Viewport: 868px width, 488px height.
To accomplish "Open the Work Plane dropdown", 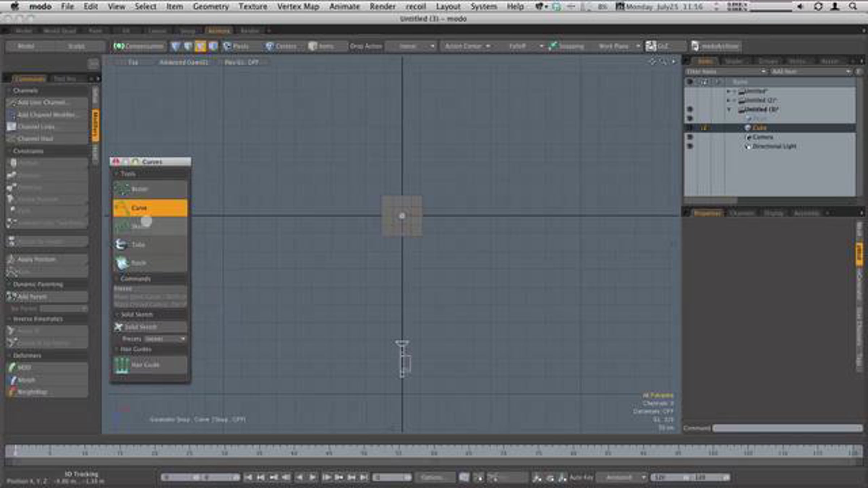I will coord(618,46).
